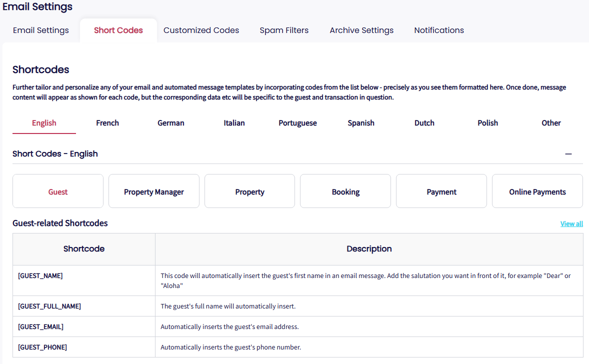Open the Email Settings tab
This screenshot has height=364, width=589.
41,30
